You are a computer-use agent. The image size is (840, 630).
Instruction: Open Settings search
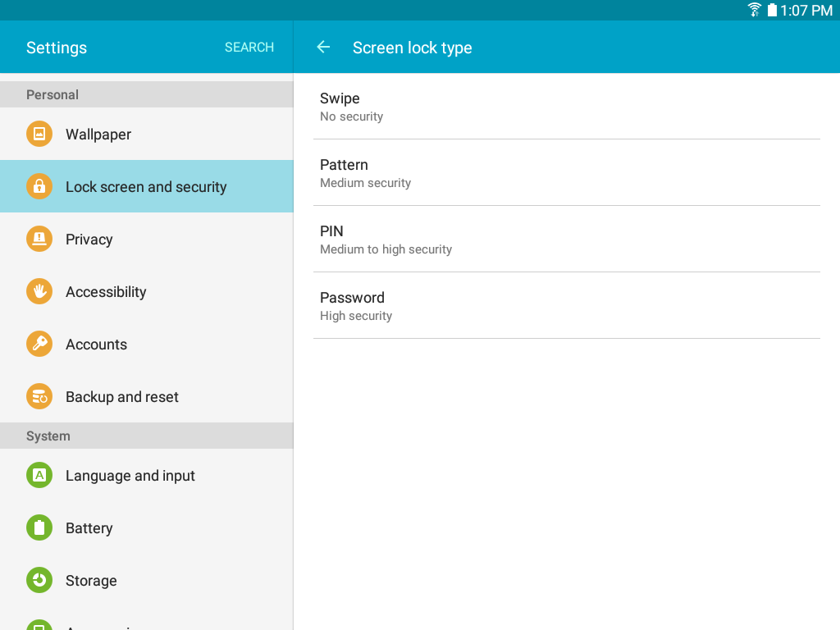click(249, 47)
